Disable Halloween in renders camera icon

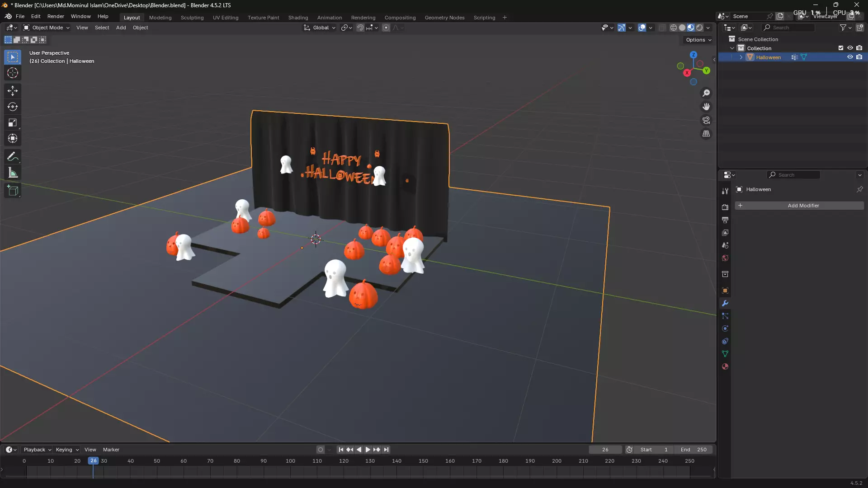[859, 57]
